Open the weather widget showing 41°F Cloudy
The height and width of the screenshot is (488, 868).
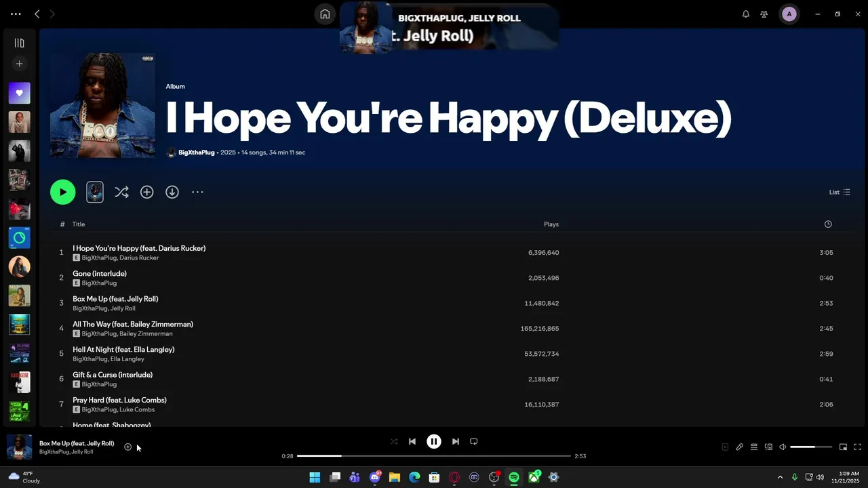point(24,477)
